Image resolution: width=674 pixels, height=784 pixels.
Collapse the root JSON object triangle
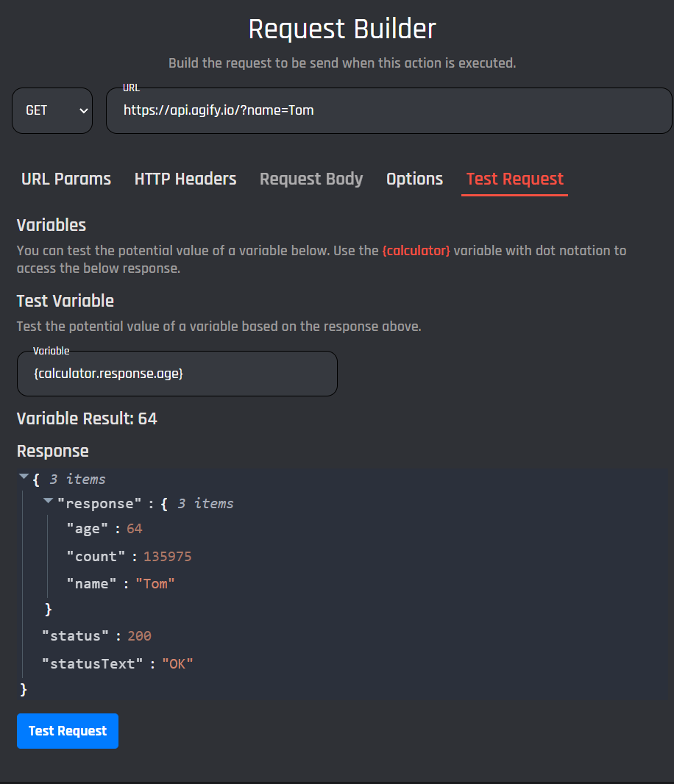(24, 478)
